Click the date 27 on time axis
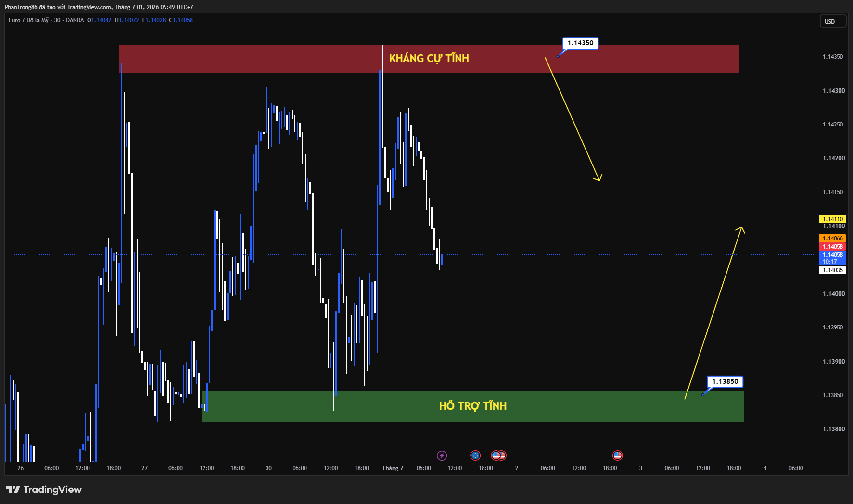The height and width of the screenshot is (504, 853). pos(145,468)
